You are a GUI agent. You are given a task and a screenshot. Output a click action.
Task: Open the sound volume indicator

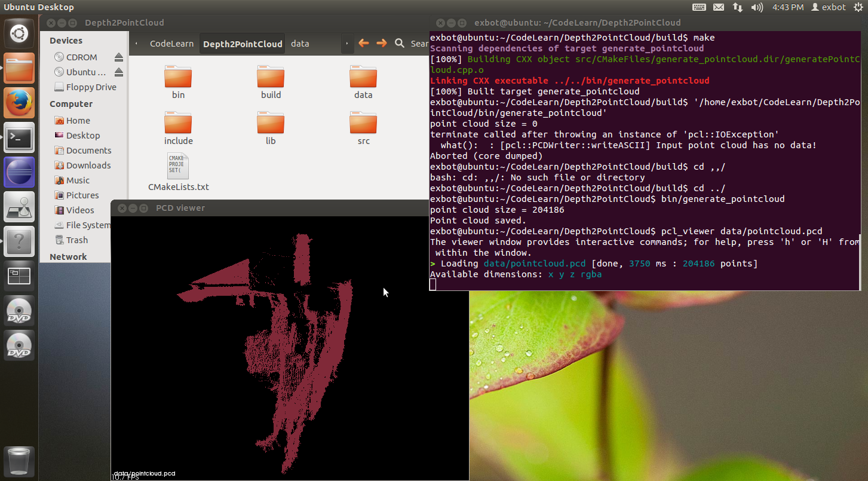tap(757, 7)
